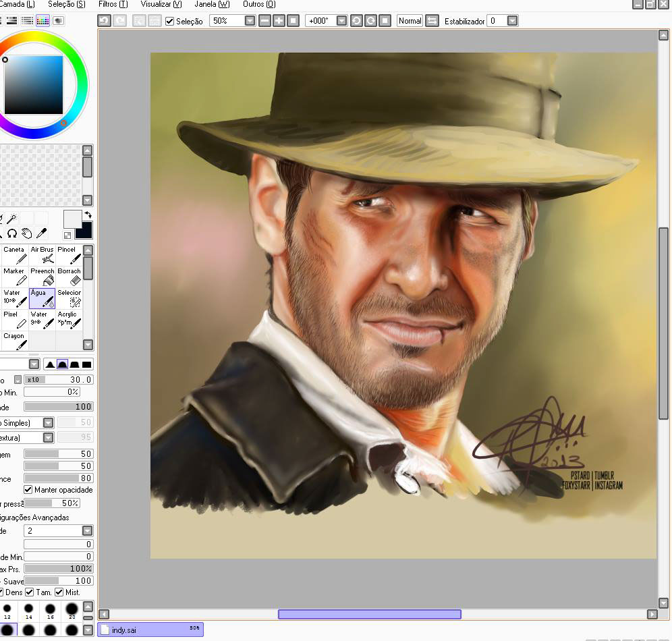Click the undo arrow button
The image size is (672, 641).
point(104,21)
